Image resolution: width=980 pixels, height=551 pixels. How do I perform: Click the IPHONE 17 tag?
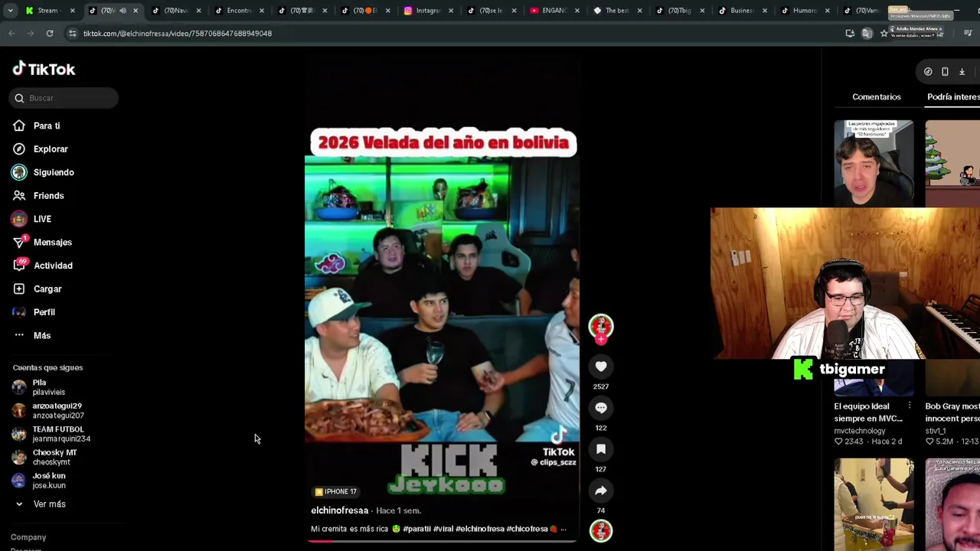click(336, 491)
